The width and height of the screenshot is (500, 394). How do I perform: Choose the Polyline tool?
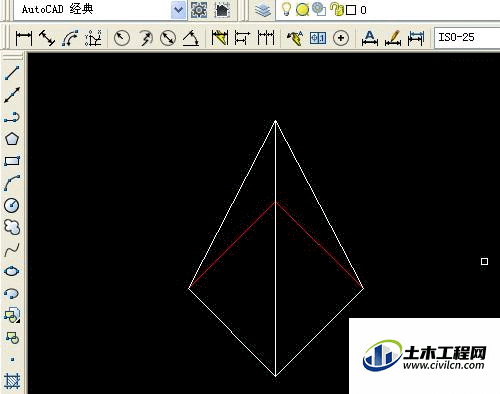(x=12, y=117)
